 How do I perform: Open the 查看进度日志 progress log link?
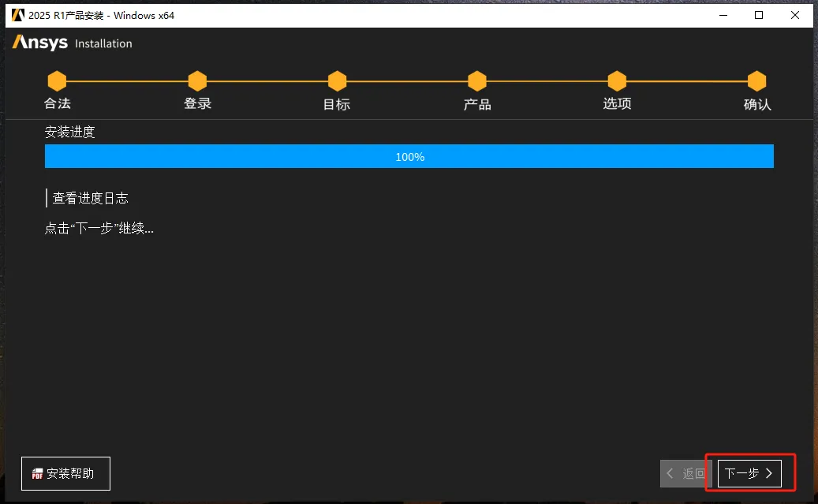tap(90, 198)
